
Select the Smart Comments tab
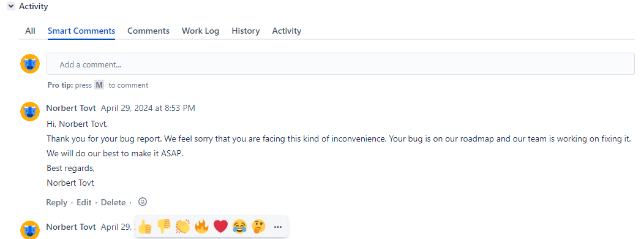click(81, 31)
